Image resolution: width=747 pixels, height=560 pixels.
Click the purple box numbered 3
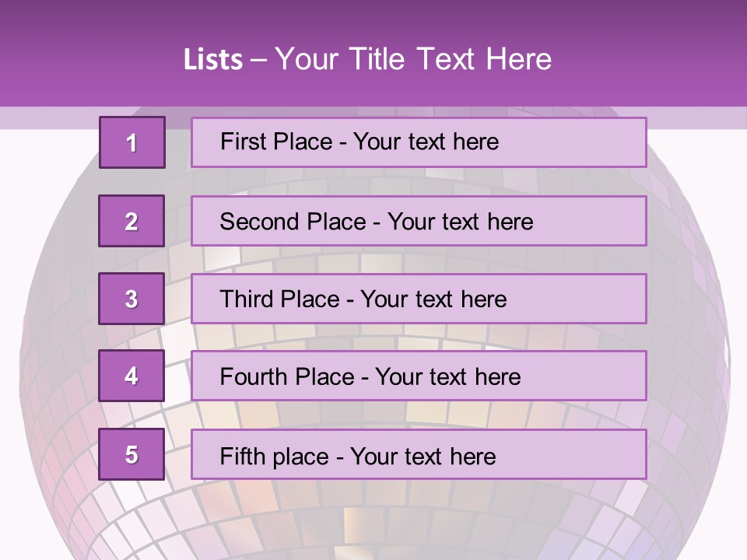(x=132, y=299)
